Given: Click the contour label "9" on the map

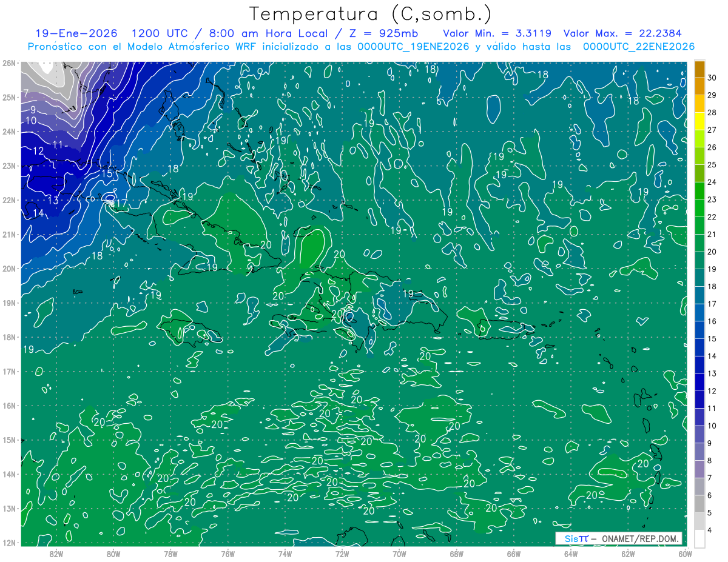Looking at the screenshot, I should click(33, 110).
